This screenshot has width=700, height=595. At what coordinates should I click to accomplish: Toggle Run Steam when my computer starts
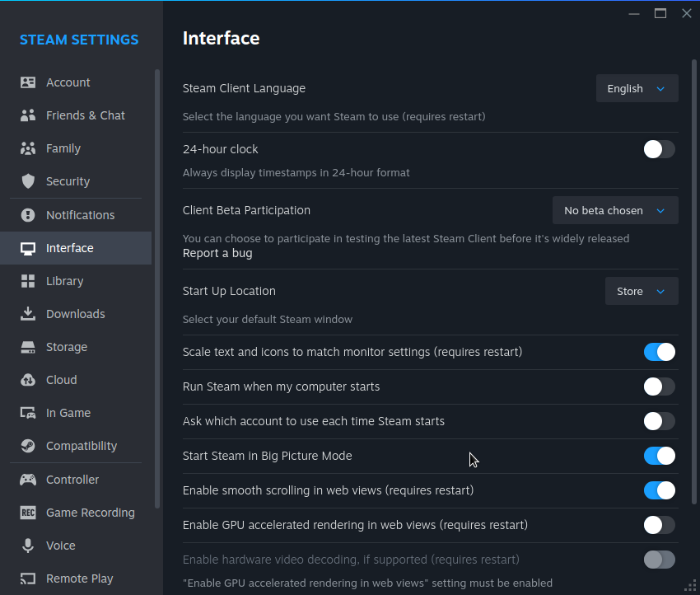point(659,387)
